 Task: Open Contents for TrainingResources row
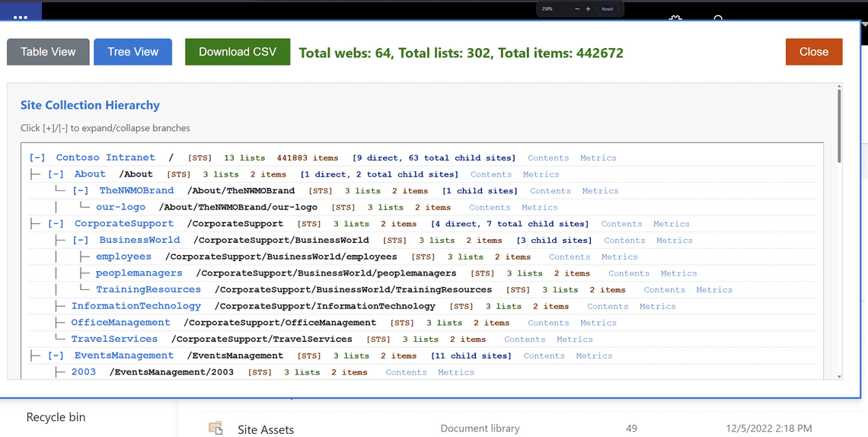(x=664, y=290)
